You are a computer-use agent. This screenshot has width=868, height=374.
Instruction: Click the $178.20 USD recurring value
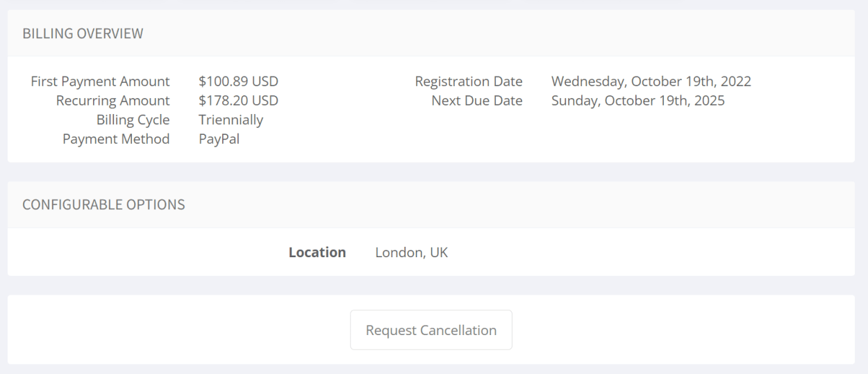tap(238, 101)
